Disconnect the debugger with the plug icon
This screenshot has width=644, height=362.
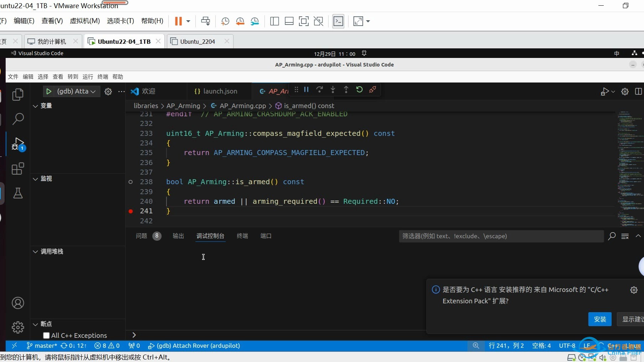pos(373,90)
